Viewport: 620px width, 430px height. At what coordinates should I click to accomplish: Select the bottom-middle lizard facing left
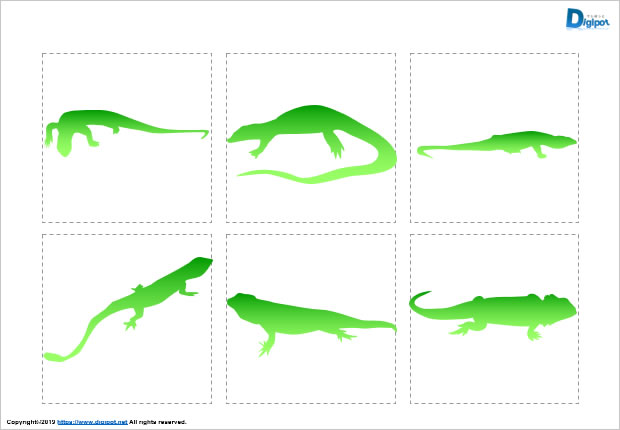[x=290, y=317]
